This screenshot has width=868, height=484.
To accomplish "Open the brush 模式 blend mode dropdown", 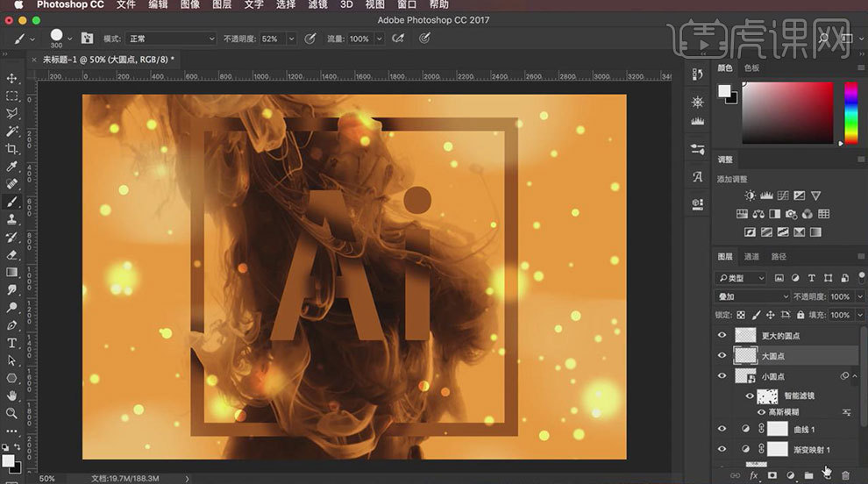I will click(x=171, y=39).
